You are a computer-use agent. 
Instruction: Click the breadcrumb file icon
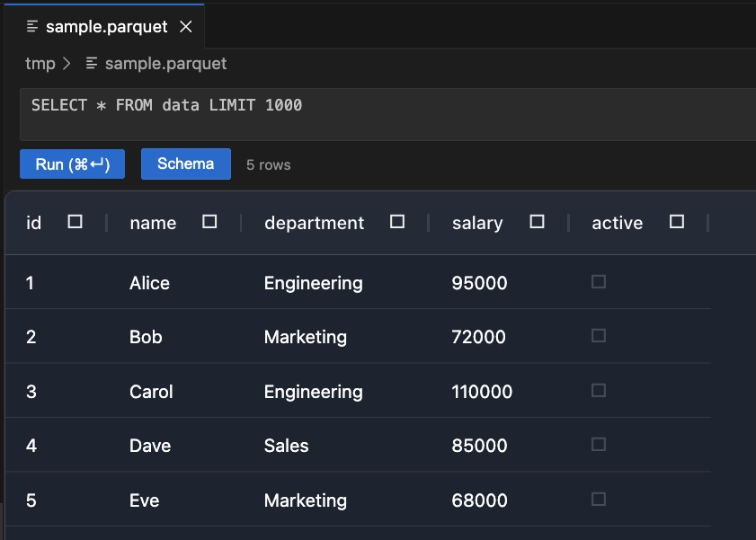pos(92,63)
